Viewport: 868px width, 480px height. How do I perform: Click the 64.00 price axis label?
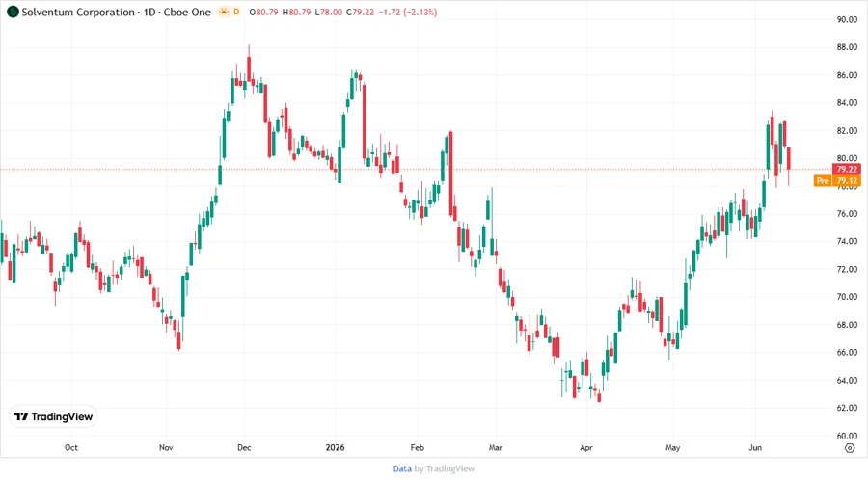tap(847, 380)
